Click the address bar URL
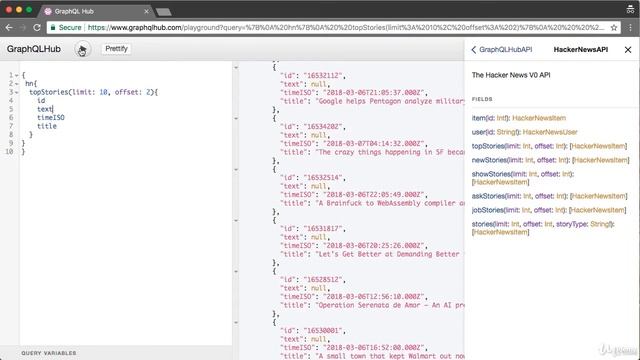Viewport: 640px width, 360px height. pos(345,28)
